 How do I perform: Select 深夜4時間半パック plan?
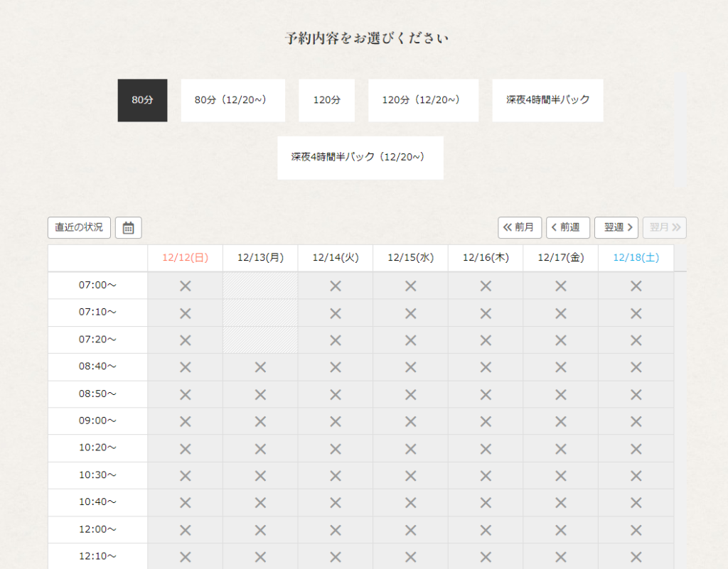[x=548, y=100]
